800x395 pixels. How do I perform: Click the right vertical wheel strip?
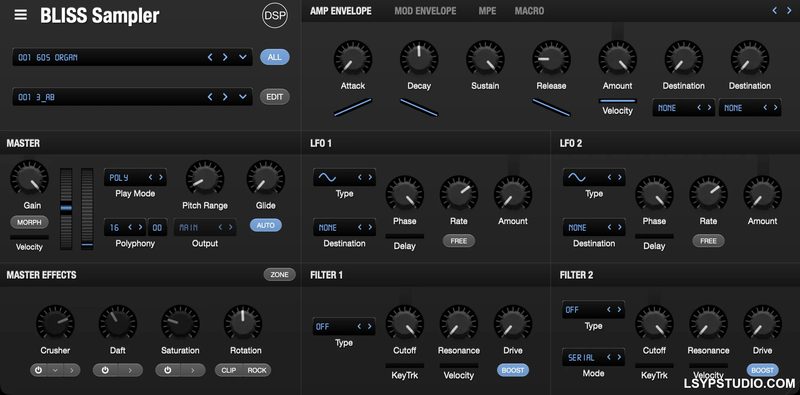(87, 209)
